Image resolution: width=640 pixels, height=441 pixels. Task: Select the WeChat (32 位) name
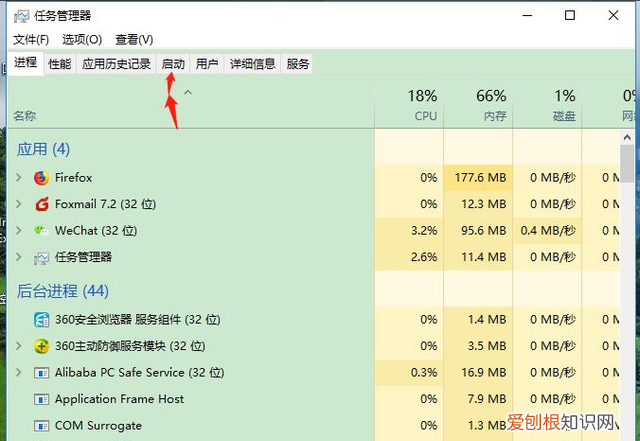tap(96, 231)
